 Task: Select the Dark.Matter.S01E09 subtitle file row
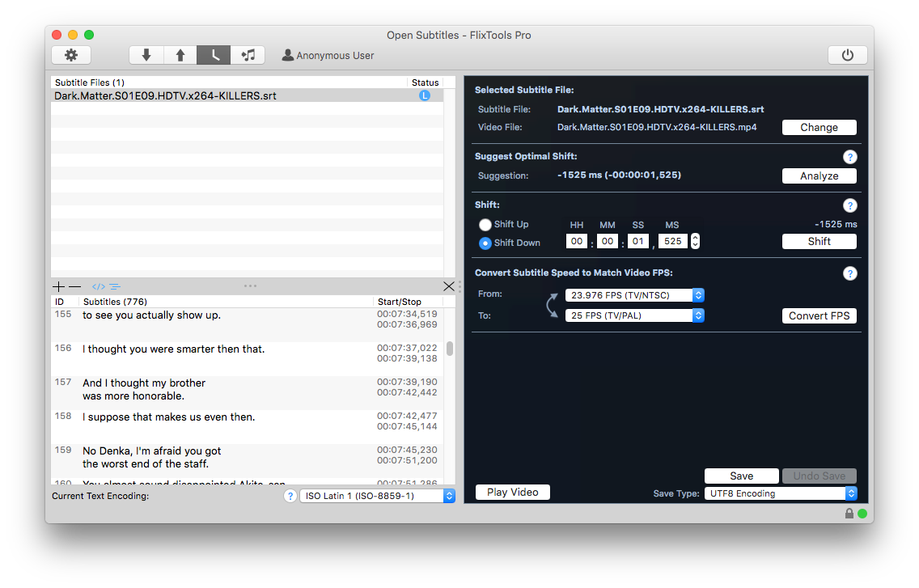pyautogui.click(x=247, y=95)
